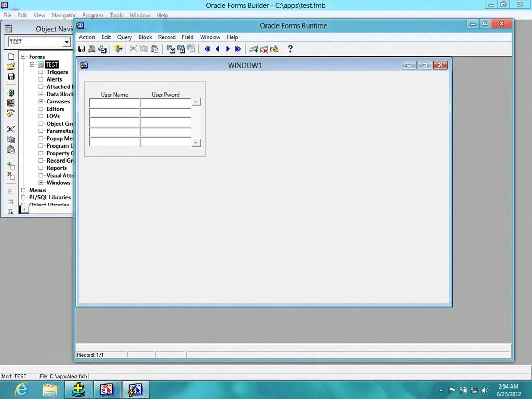Select the Menus tree item
Viewport: 532px width, 399px height.
[37, 190]
